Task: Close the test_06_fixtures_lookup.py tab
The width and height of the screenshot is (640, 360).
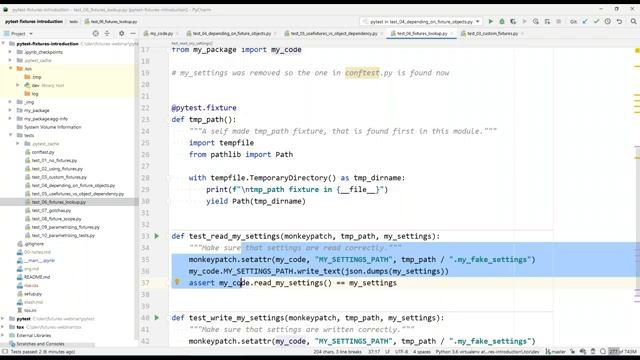Action: 452,33
